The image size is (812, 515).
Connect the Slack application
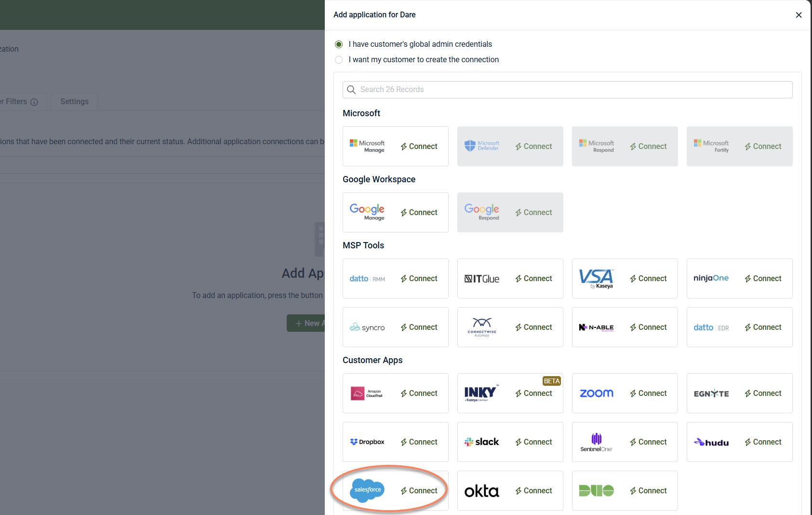point(533,442)
